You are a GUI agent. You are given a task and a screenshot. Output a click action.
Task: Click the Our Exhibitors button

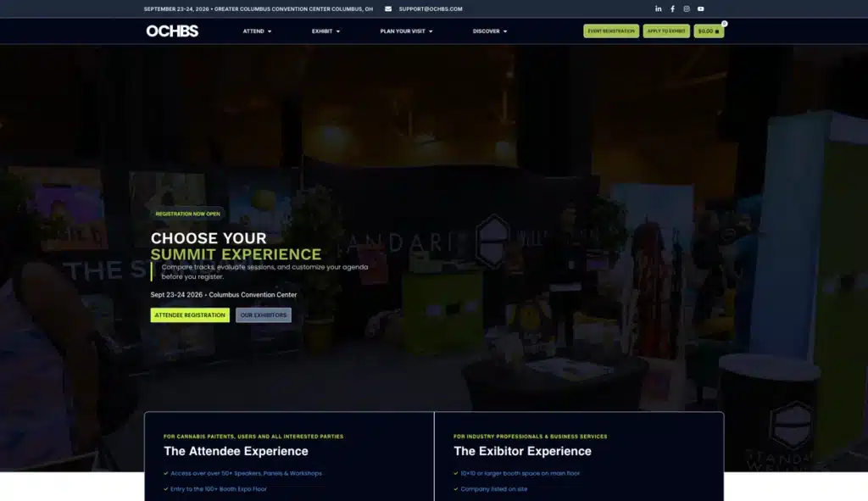click(x=264, y=315)
